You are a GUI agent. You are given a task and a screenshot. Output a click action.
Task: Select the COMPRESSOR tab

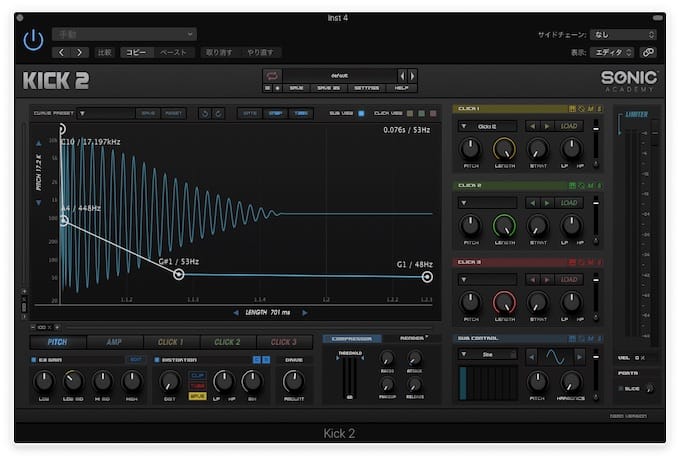pos(352,339)
